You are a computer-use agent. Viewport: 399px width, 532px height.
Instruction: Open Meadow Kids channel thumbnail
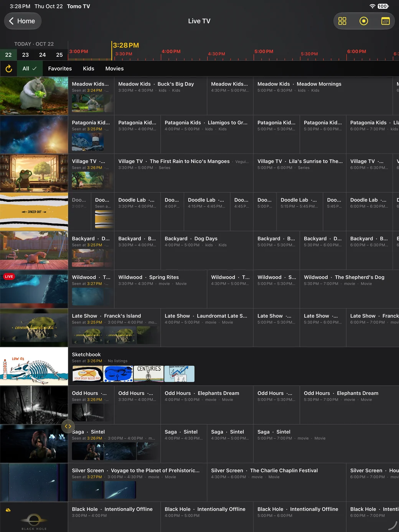click(34, 96)
